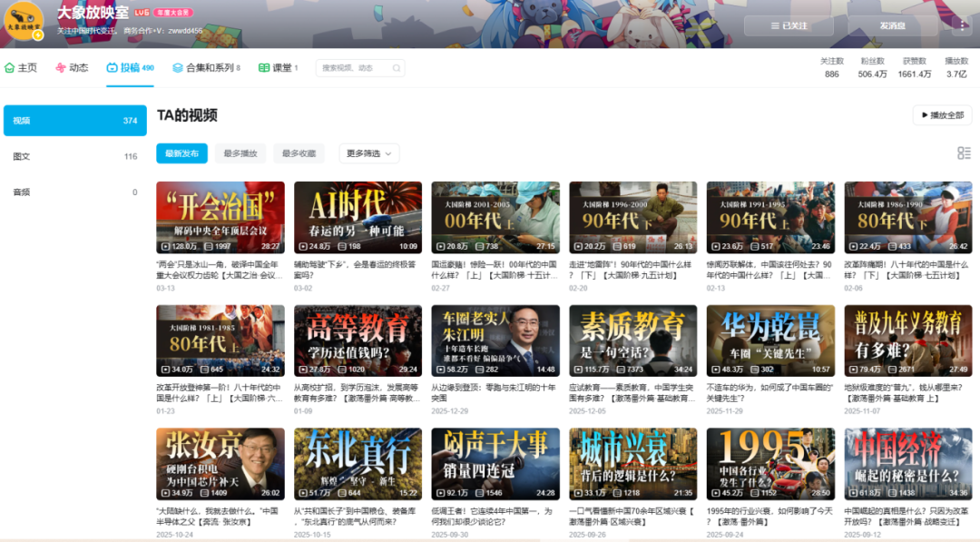The height and width of the screenshot is (542, 980).
Task: Select 最新发布 sort option
Action: click(x=181, y=153)
